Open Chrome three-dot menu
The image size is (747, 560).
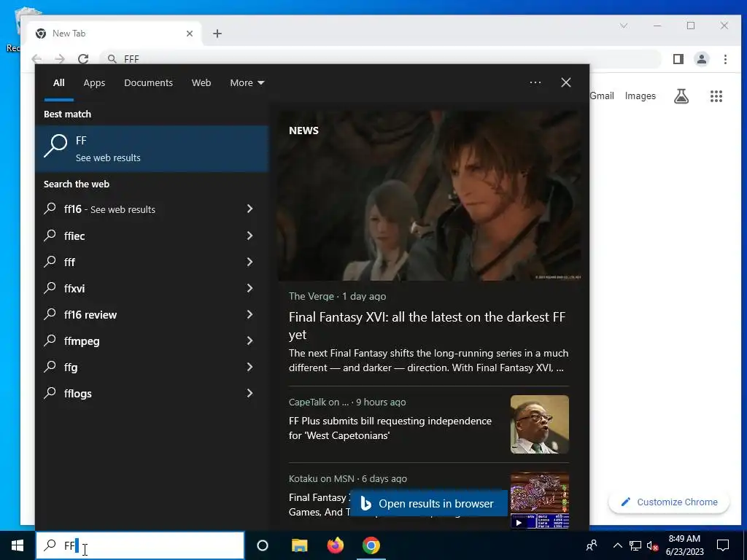click(x=725, y=59)
